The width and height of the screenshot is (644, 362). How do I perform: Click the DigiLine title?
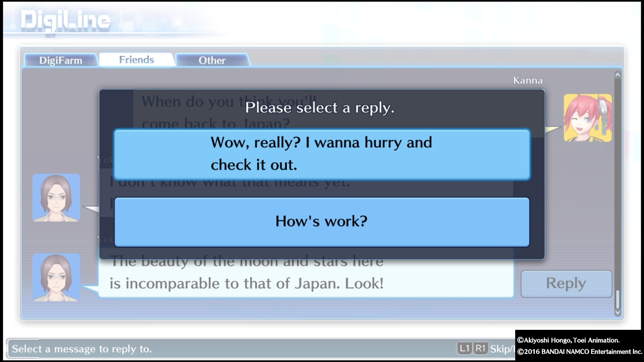pos(65,21)
